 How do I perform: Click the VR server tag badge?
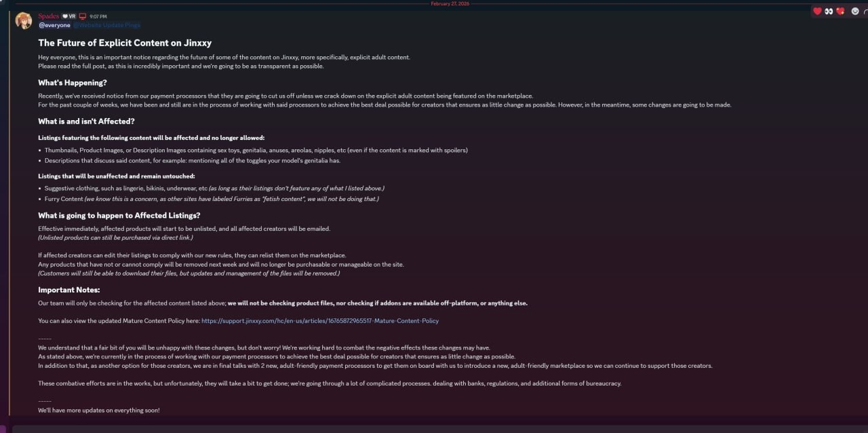(69, 16)
